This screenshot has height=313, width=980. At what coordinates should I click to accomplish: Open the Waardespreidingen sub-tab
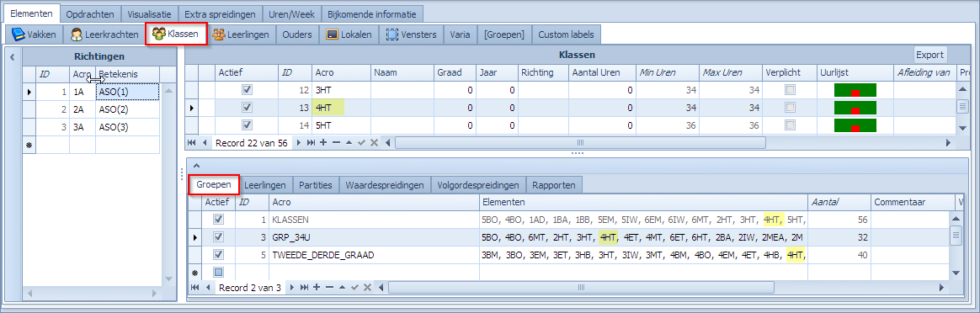coord(386,185)
